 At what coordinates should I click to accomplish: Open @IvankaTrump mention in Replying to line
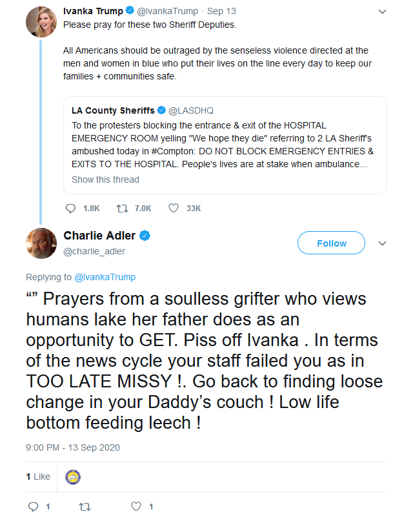(105, 277)
